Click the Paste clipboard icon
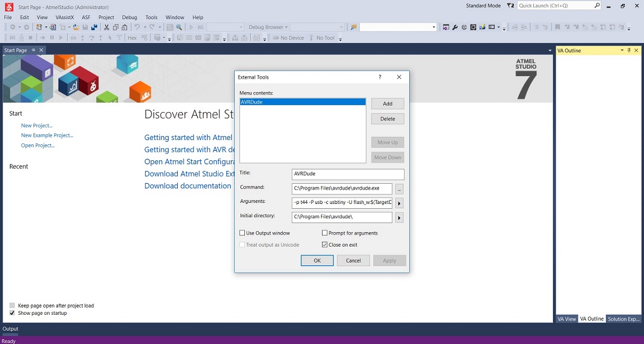The height and width of the screenshot is (344, 644). pyautogui.click(x=124, y=27)
